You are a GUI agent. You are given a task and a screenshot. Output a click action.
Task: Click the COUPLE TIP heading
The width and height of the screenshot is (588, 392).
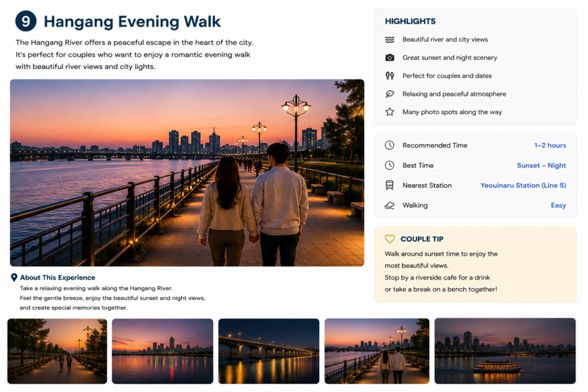[x=422, y=239]
